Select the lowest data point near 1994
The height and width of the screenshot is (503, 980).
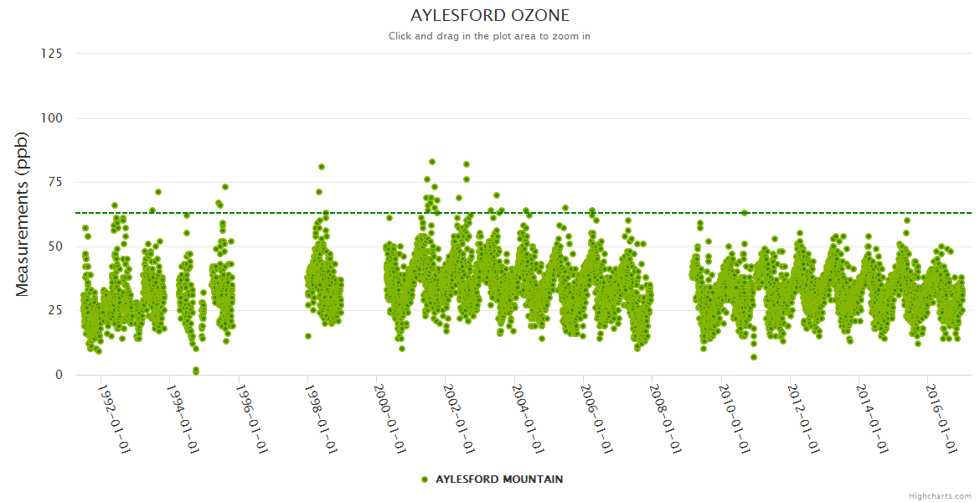point(196,370)
